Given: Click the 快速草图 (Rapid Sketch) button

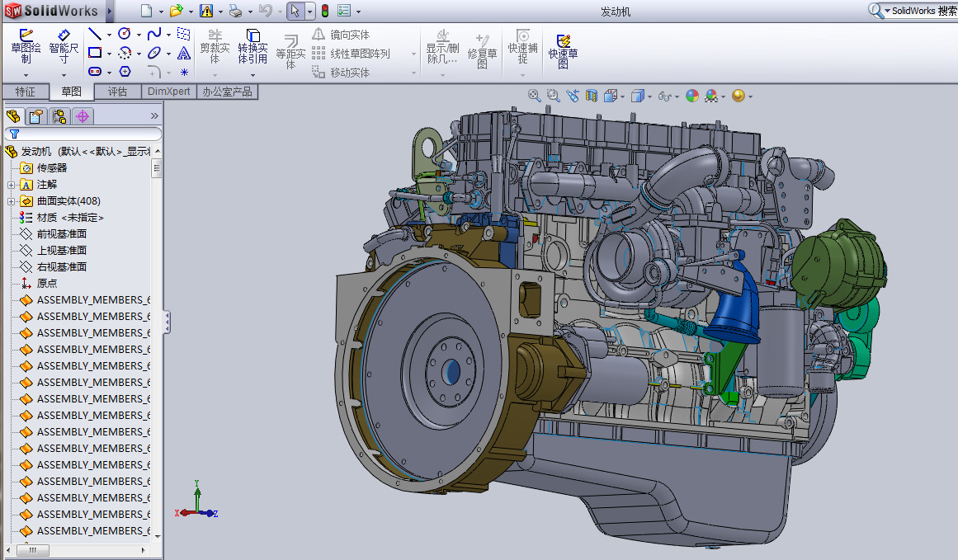Looking at the screenshot, I should [x=563, y=50].
